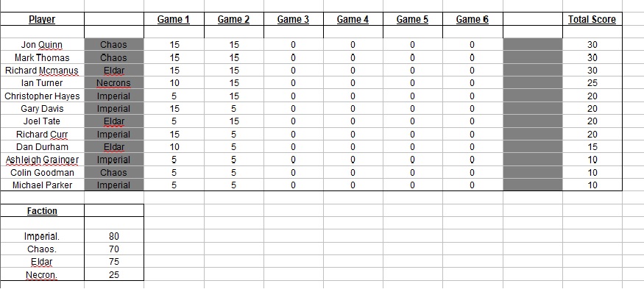
Task: Select the Chaos. faction total of 70
Action: tap(113, 249)
